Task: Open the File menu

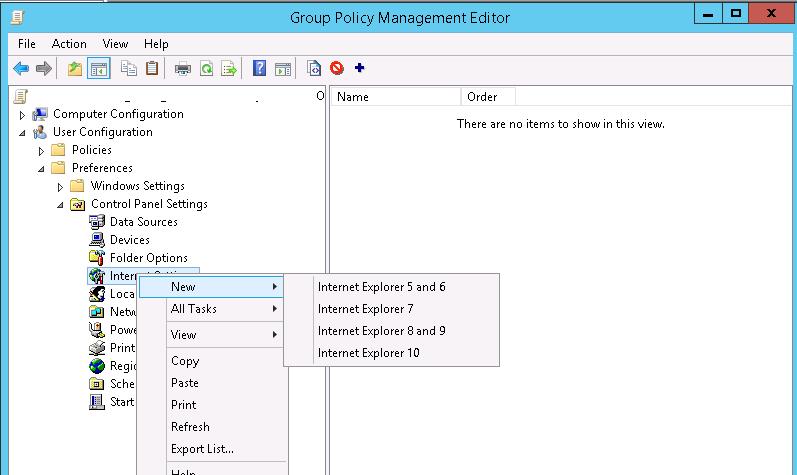Action: click(x=26, y=44)
